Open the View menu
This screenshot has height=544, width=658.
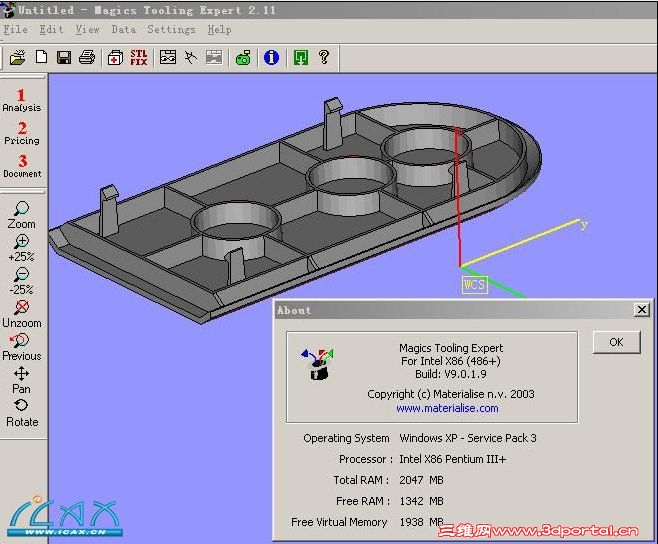tap(87, 30)
